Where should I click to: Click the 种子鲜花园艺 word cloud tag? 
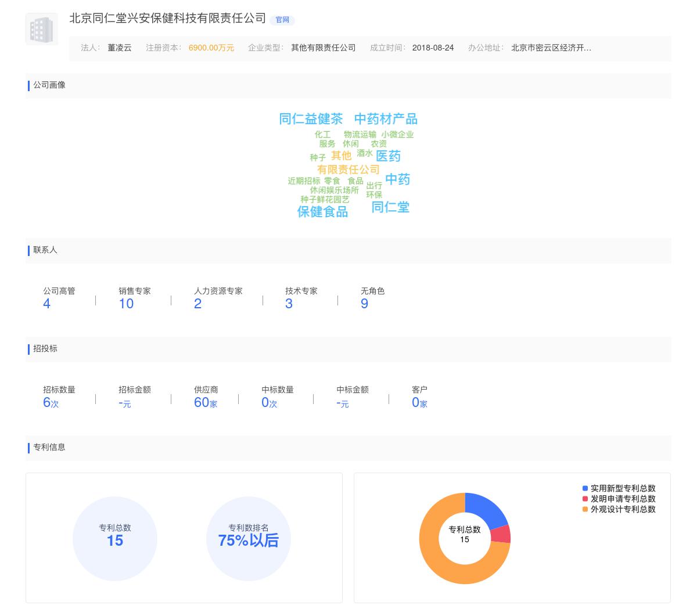click(x=325, y=199)
